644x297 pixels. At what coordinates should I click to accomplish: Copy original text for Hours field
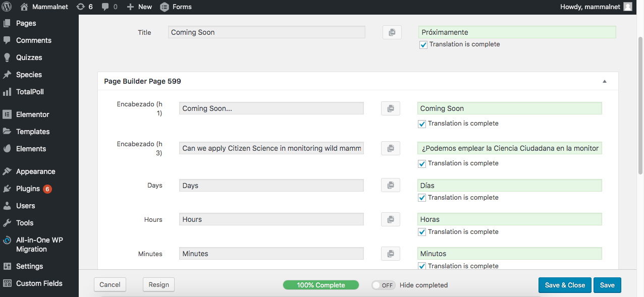[x=390, y=219]
